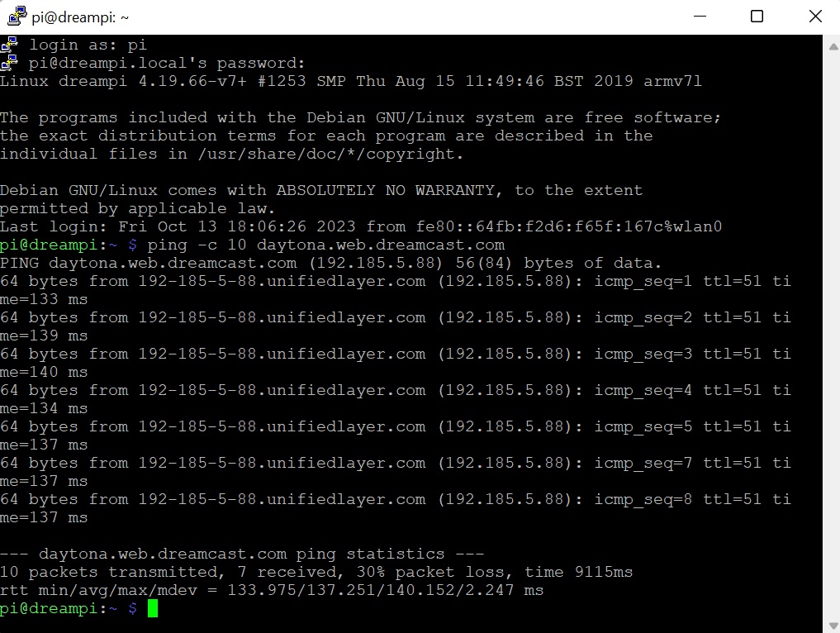Click the line with icmp_seq=4
This screenshot has width=840, height=633.
tap(396, 391)
